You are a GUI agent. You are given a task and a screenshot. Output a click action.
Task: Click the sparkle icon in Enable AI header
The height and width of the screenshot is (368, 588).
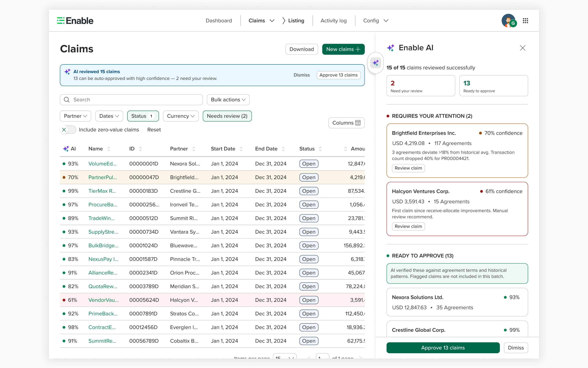pyautogui.click(x=391, y=48)
